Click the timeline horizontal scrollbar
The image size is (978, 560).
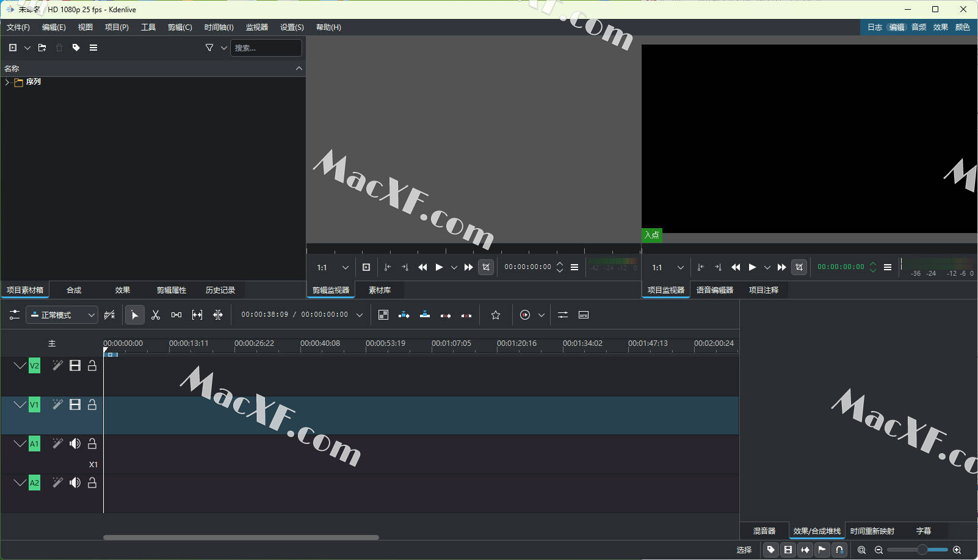pos(241,537)
